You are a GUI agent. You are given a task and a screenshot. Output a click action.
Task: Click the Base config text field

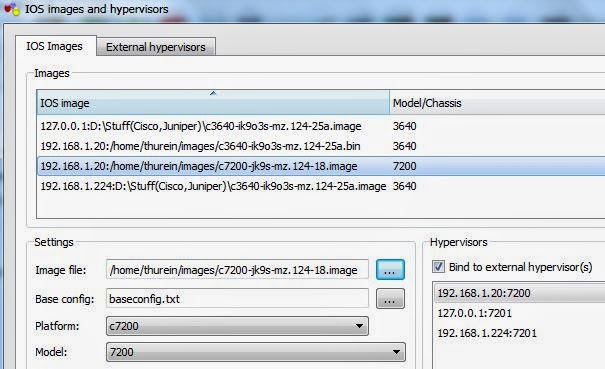tap(237, 299)
